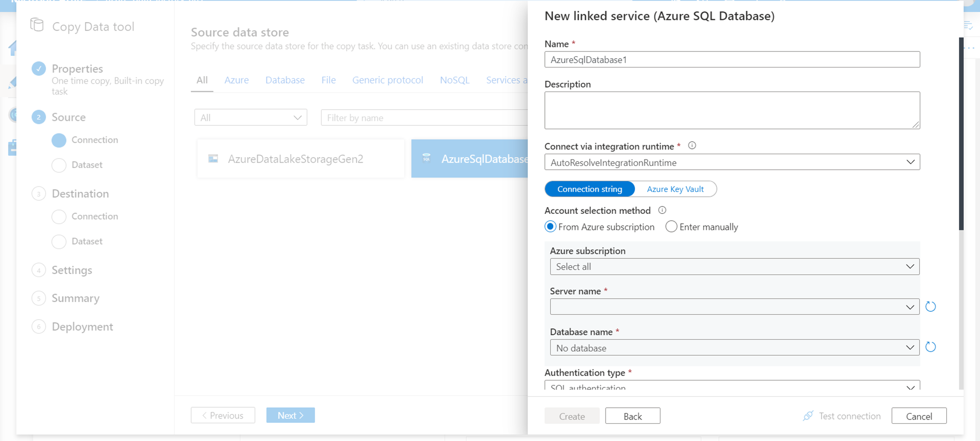This screenshot has height=441, width=980.
Task: Click the Copy Data tool icon
Action: (37, 25)
